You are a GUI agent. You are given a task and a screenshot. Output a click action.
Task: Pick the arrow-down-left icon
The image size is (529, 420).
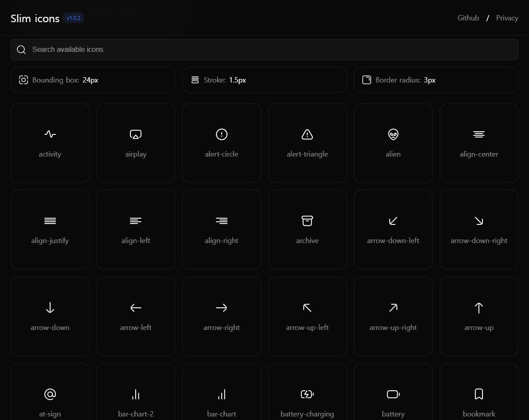393,220
